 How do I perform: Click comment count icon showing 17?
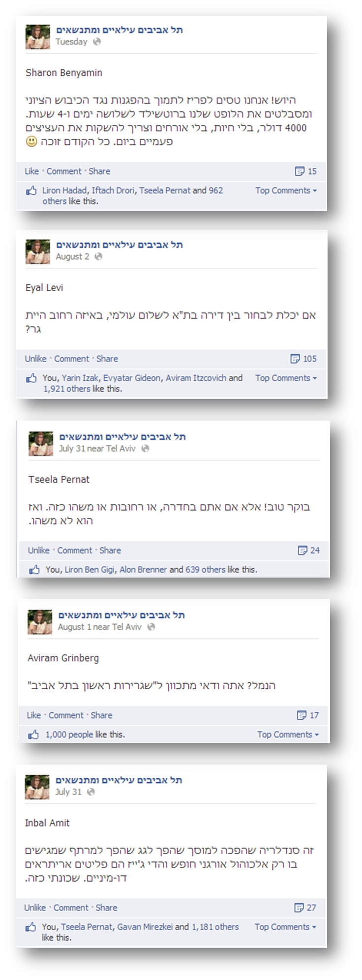302,715
